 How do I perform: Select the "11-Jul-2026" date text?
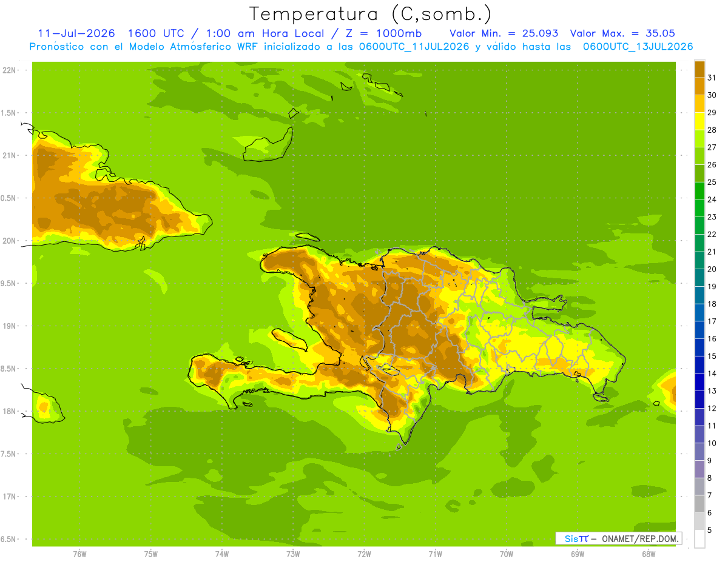[x=76, y=33]
